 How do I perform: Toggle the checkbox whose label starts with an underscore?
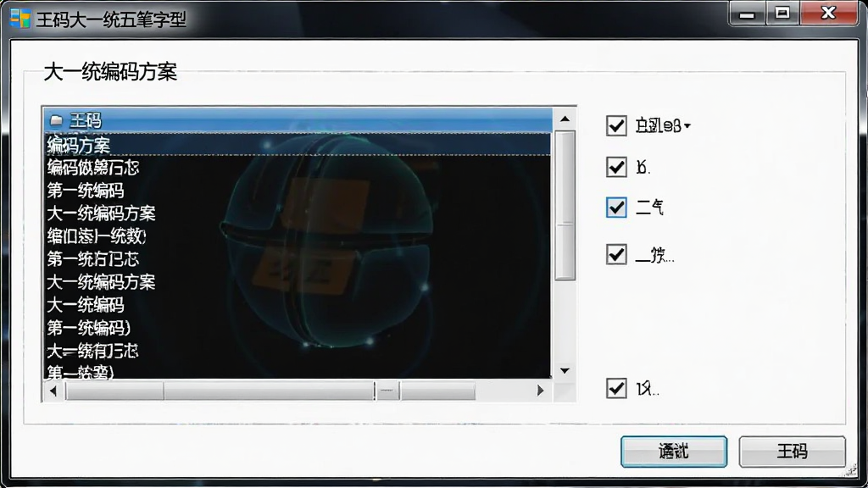pyautogui.click(x=616, y=254)
